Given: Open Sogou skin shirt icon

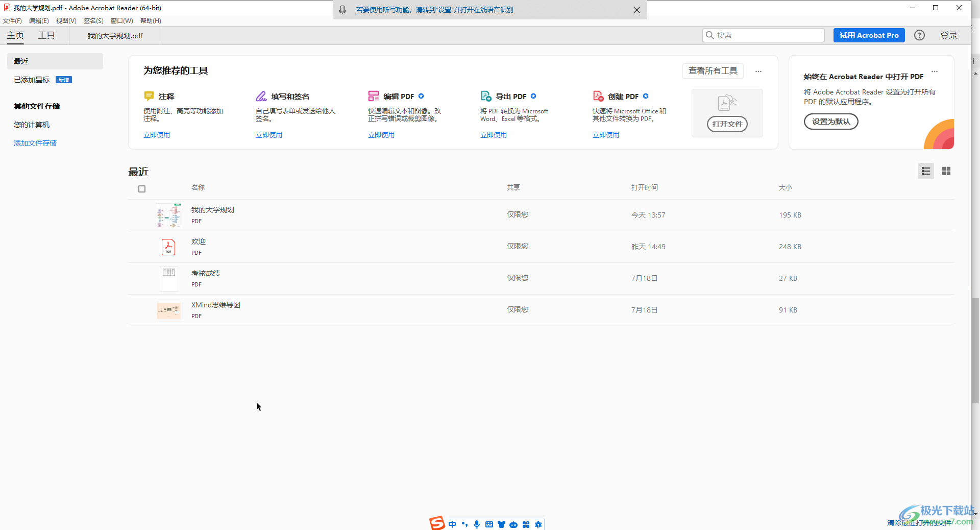Looking at the screenshot, I should point(501,524).
